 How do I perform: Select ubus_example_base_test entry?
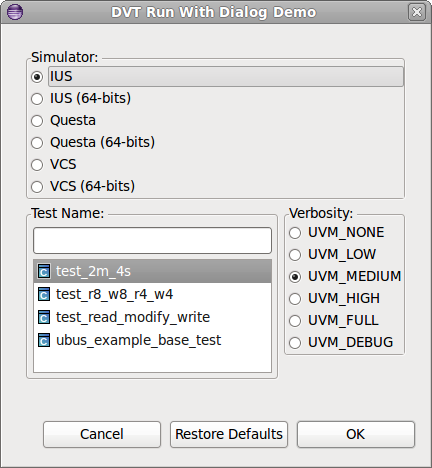click(x=152, y=340)
